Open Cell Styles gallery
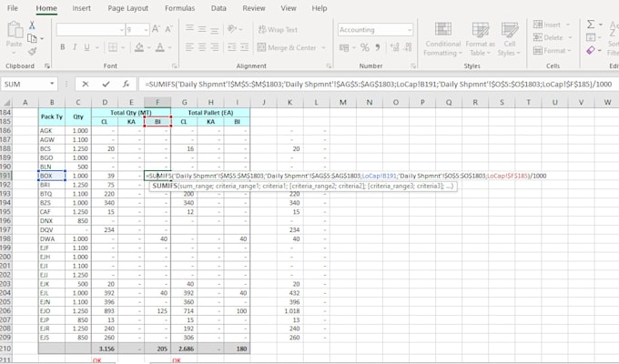 click(x=509, y=39)
